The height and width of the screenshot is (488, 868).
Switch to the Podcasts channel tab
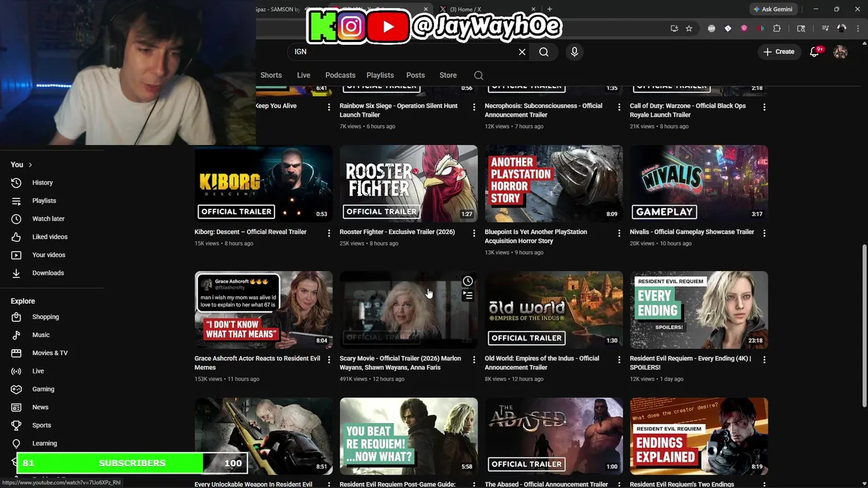[340, 75]
